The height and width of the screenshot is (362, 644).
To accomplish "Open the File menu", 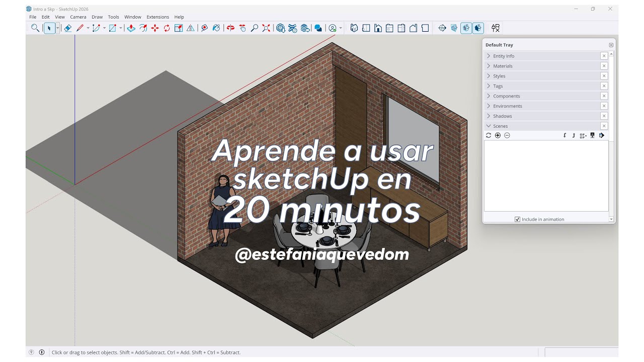I will [33, 17].
